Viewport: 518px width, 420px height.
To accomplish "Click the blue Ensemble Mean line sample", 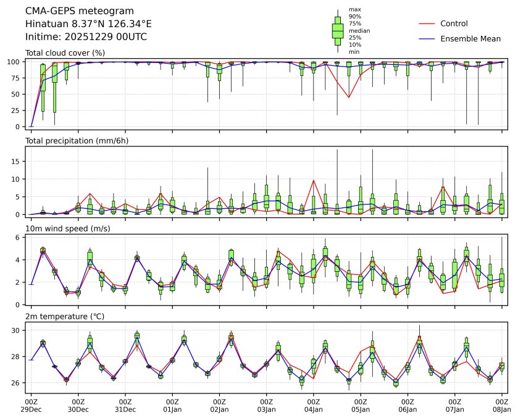I will pyautogui.click(x=428, y=38).
